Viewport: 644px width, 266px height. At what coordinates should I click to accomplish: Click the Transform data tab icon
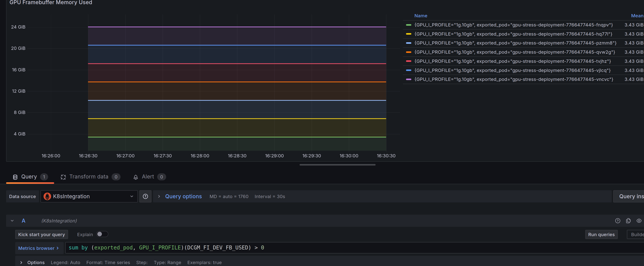[63, 177]
